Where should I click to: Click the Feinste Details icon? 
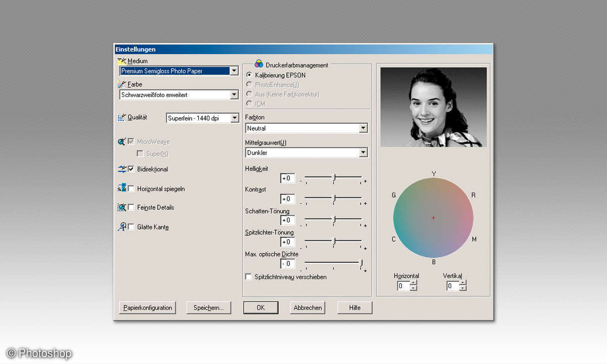pos(121,207)
